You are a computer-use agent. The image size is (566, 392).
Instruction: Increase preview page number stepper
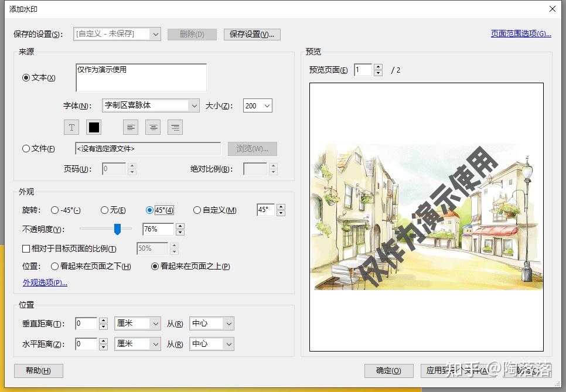pyautogui.click(x=378, y=67)
